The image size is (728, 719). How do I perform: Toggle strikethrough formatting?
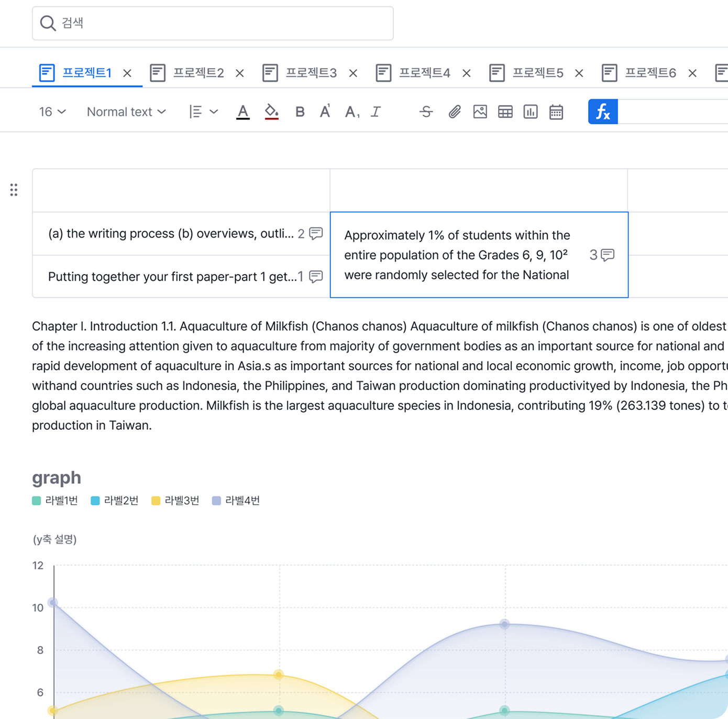click(x=426, y=112)
